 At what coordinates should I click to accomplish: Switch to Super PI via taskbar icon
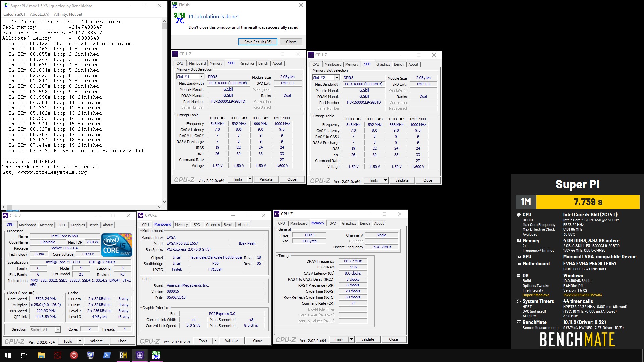(156, 355)
